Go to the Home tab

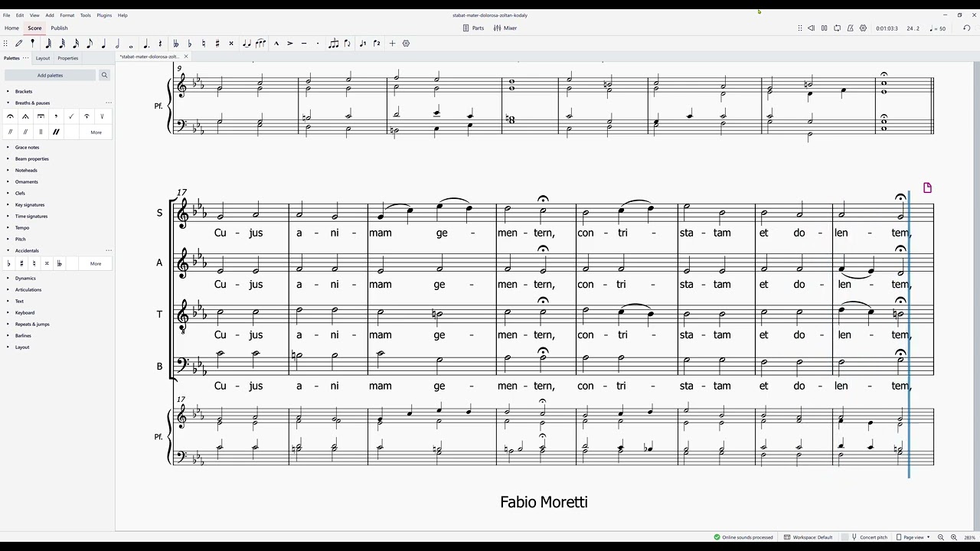[x=11, y=28]
